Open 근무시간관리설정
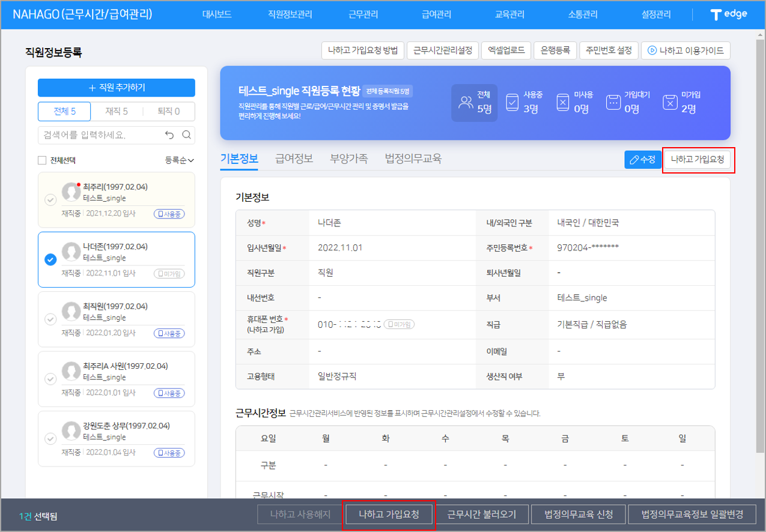 pos(443,50)
